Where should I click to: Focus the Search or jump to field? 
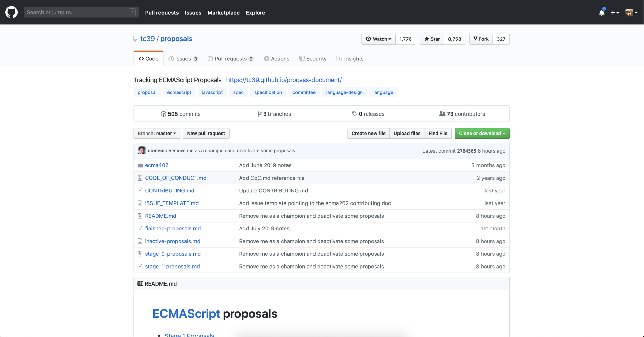pos(77,12)
